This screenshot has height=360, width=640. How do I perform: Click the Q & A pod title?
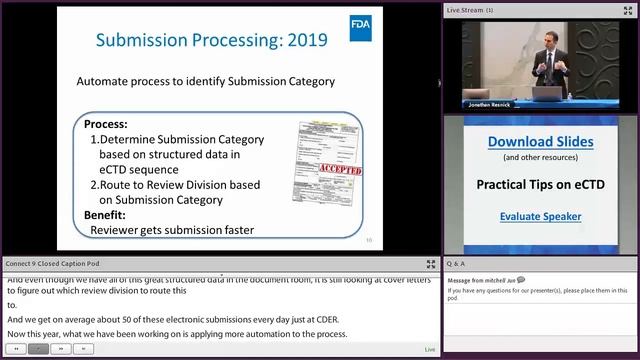(456, 264)
